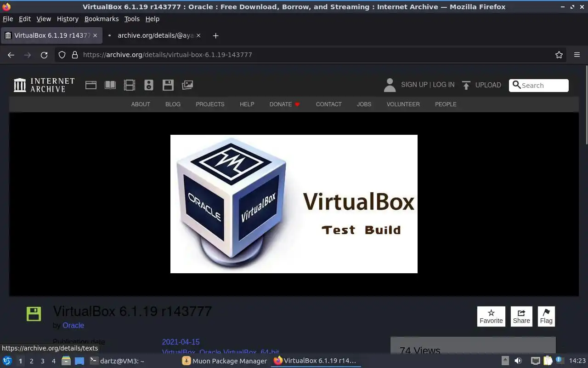Open the File menu
The image size is (588, 368).
tap(8, 19)
